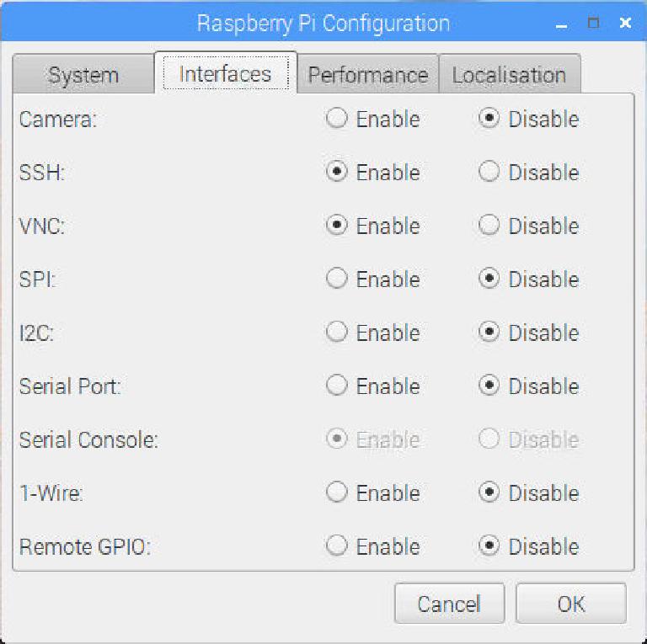Enable the 1-Wire interface
The height and width of the screenshot is (644, 647).
pyautogui.click(x=337, y=492)
